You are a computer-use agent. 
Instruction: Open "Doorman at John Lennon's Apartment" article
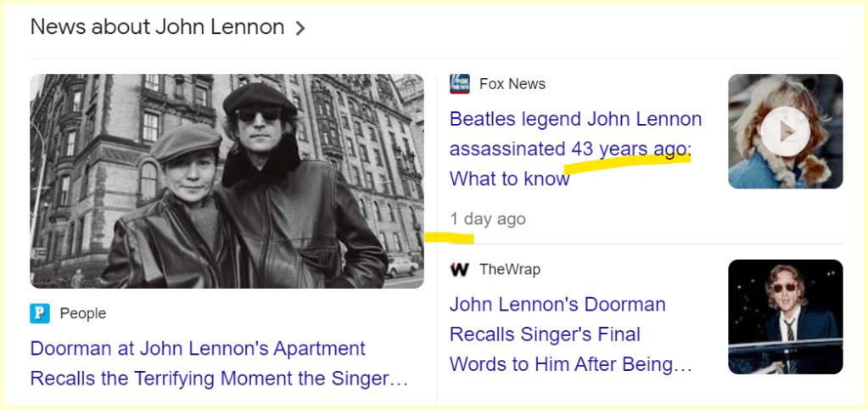pos(198,349)
